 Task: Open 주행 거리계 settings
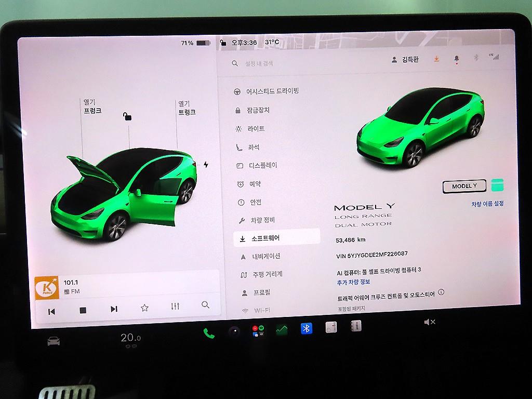[x=262, y=274]
